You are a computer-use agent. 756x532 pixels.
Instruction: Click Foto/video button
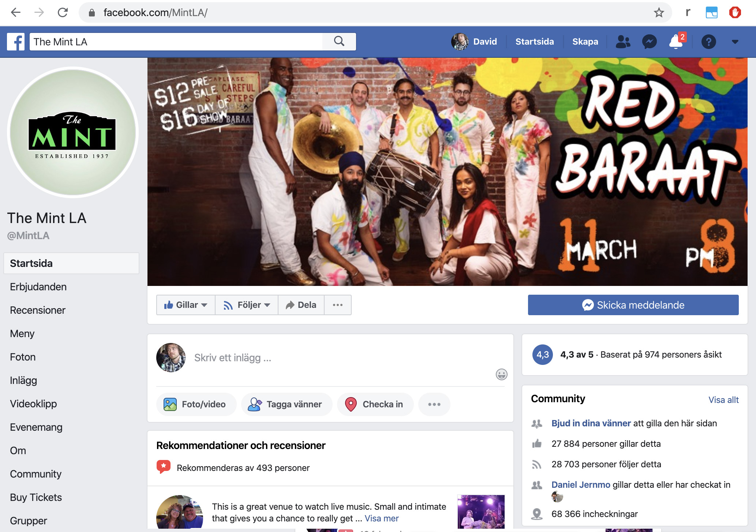tap(196, 404)
